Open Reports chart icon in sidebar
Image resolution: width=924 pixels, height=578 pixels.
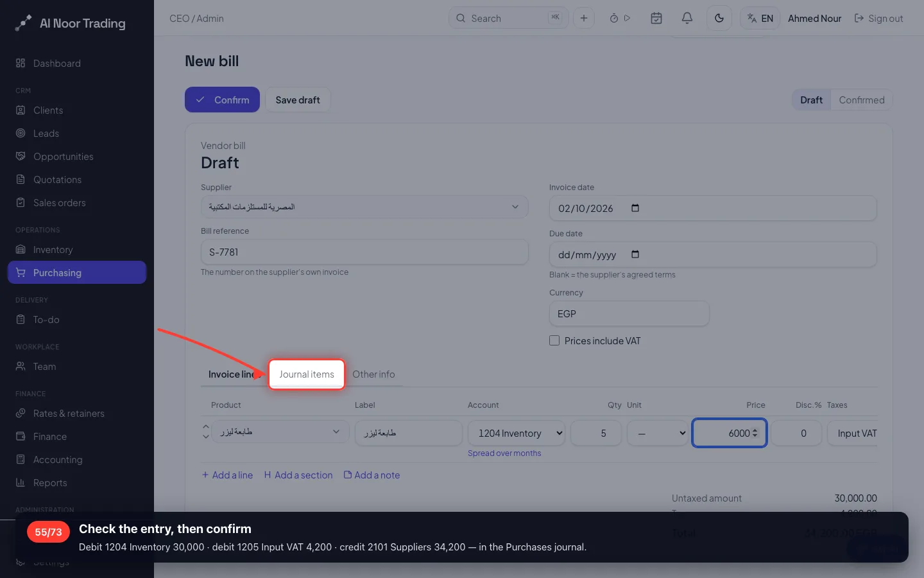point(21,482)
